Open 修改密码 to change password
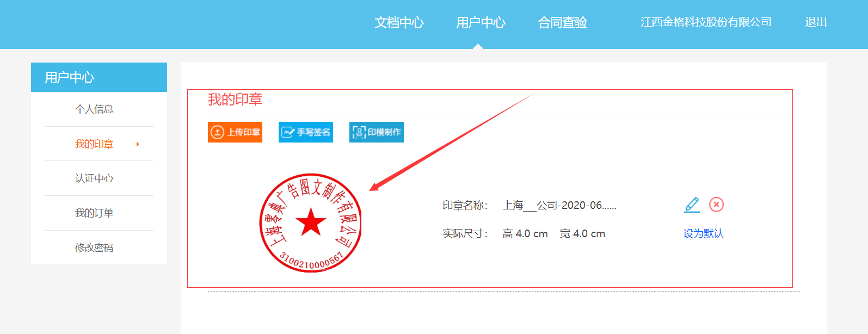 coord(94,248)
